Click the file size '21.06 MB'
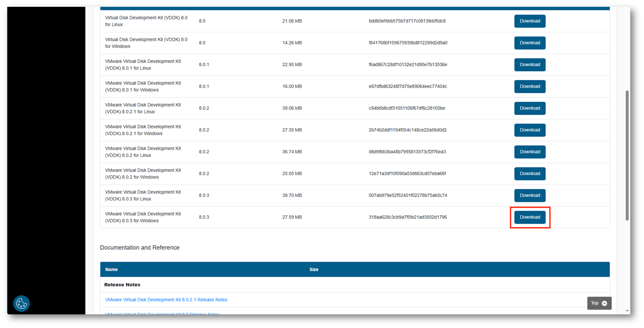Image resolution: width=644 pixels, height=328 pixels. tap(292, 21)
